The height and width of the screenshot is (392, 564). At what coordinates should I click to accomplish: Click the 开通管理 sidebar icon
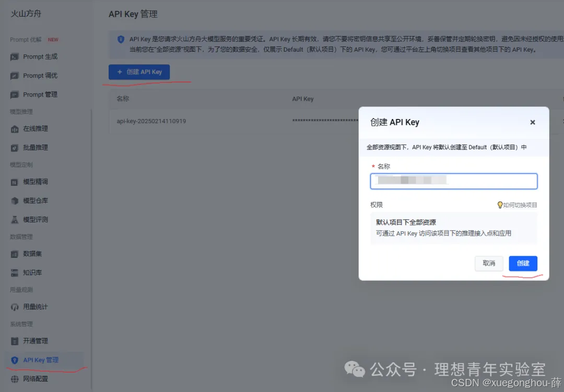coord(15,341)
